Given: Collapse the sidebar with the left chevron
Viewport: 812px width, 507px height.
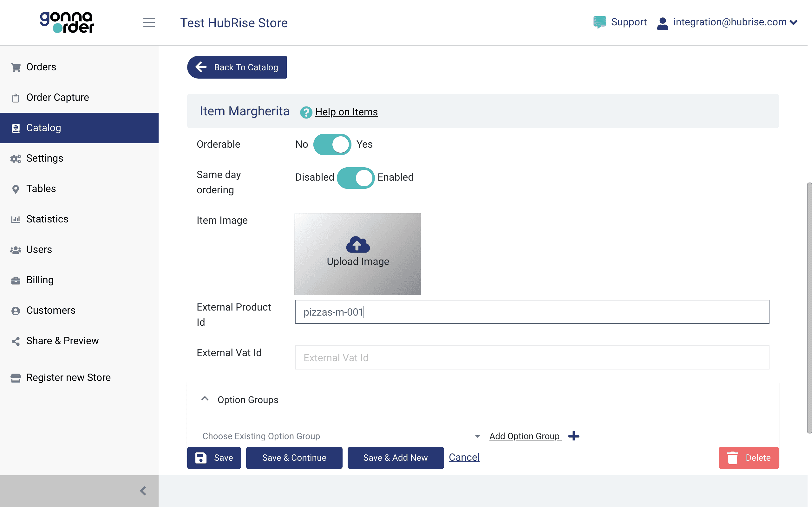Looking at the screenshot, I should click(x=144, y=491).
